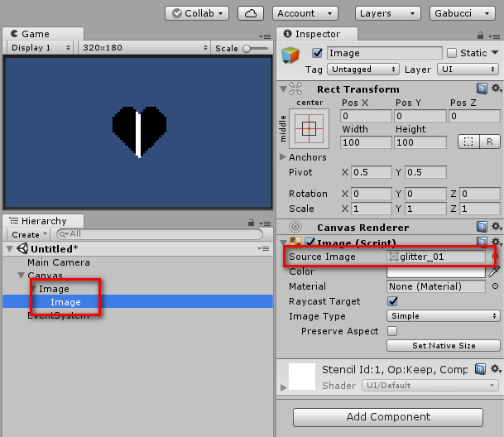Click Source Image glitter_01 field

click(436, 257)
